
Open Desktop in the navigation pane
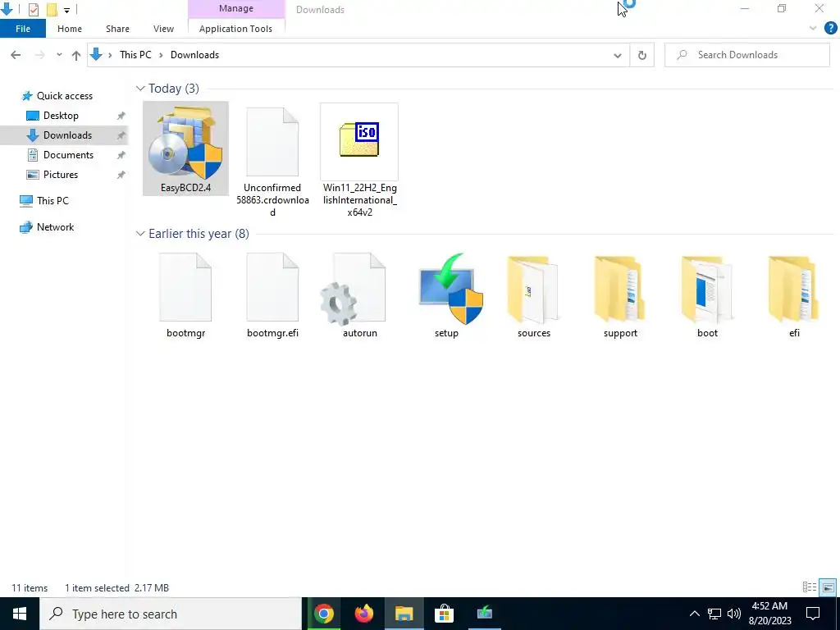(x=61, y=116)
